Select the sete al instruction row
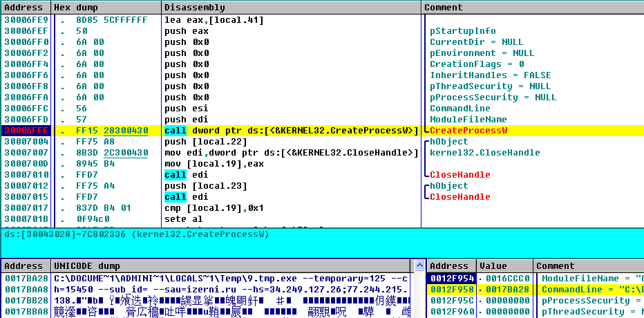 (182, 219)
